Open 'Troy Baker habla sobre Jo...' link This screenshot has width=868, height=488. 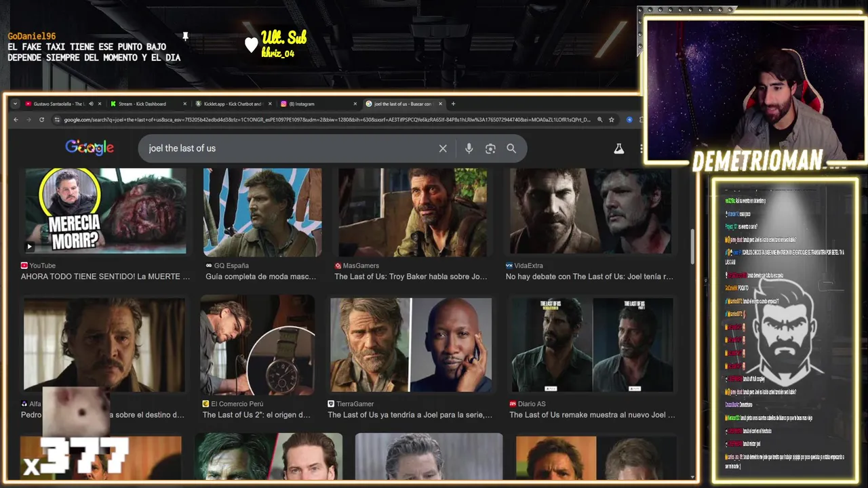click(x=410, y=277)
